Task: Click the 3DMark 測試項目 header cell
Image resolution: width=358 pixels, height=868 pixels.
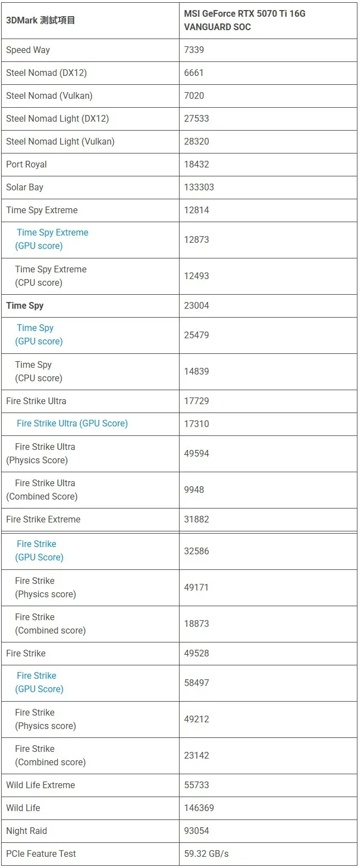Action: (x=41, y=21)
